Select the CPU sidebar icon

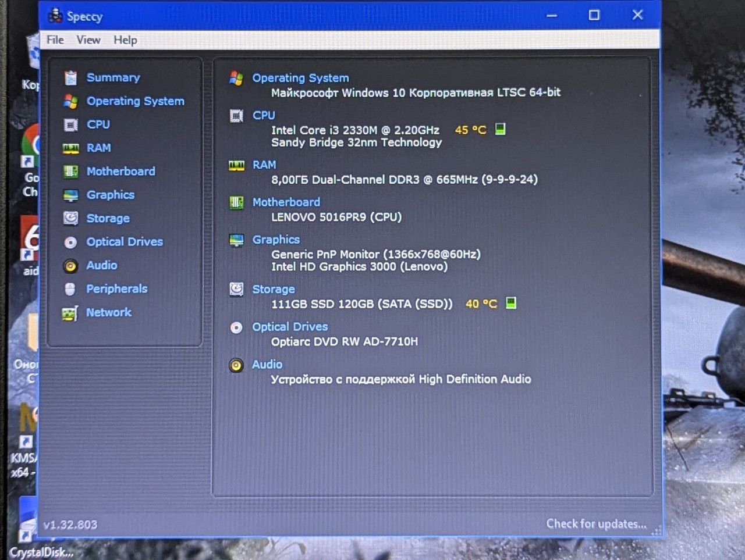[x=70, y=124]
